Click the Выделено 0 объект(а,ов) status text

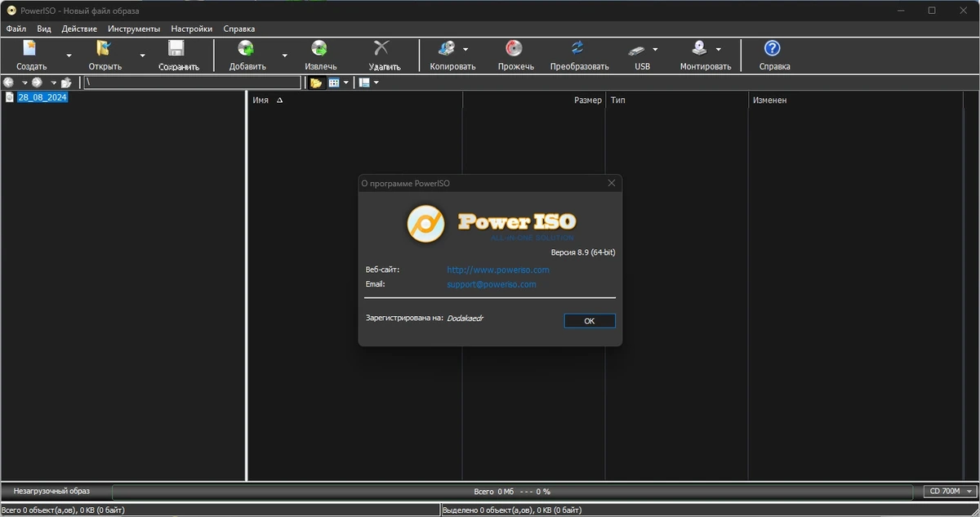click(x=512, y=510)
